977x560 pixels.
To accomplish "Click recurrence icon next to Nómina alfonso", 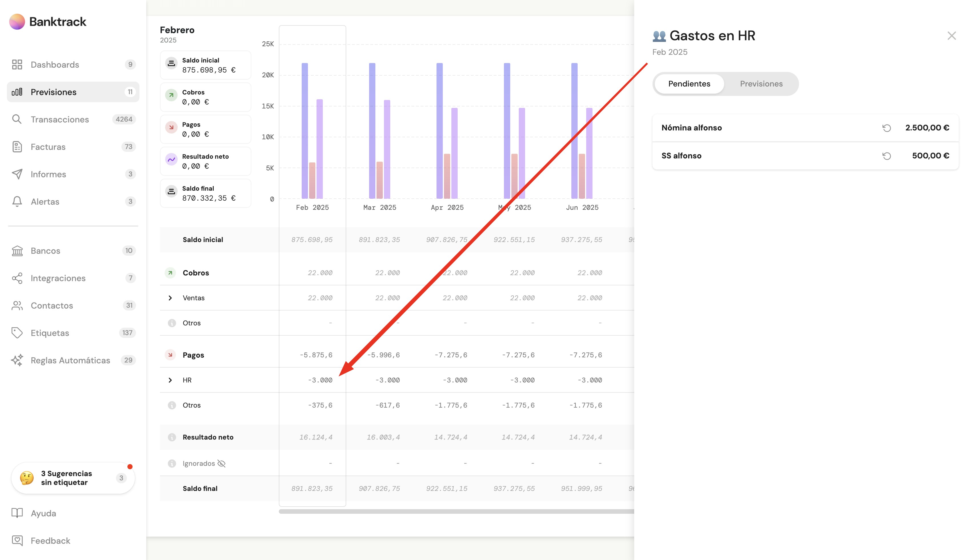I will 886,128.
